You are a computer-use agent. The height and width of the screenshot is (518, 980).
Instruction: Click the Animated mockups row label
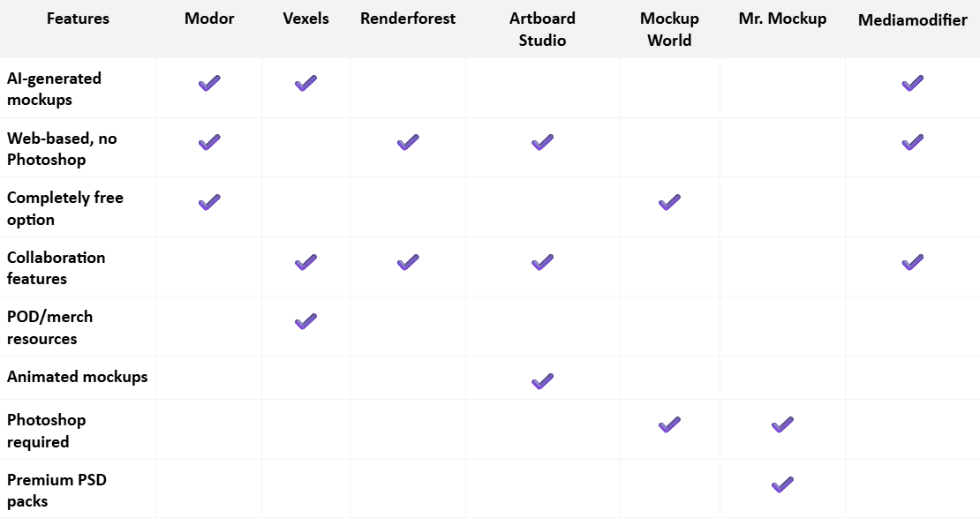78,377
